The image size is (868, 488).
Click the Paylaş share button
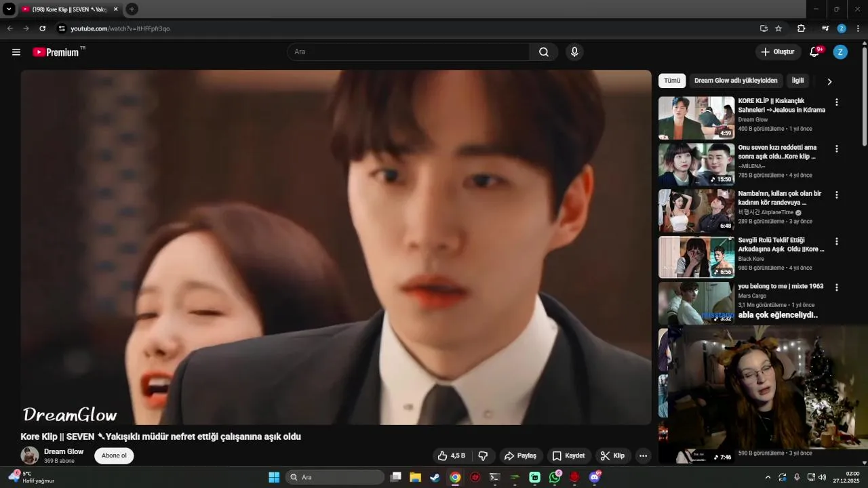pyautogui.click(x=520, y=455)
